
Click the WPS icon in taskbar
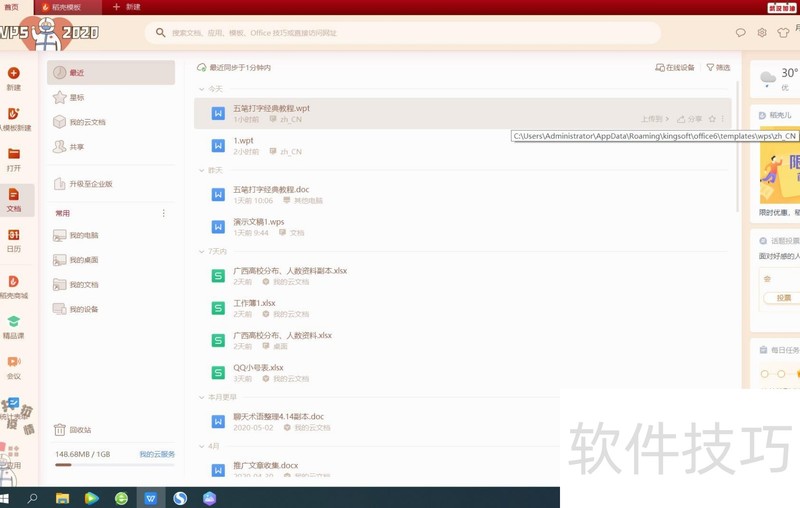click(151, 498)
